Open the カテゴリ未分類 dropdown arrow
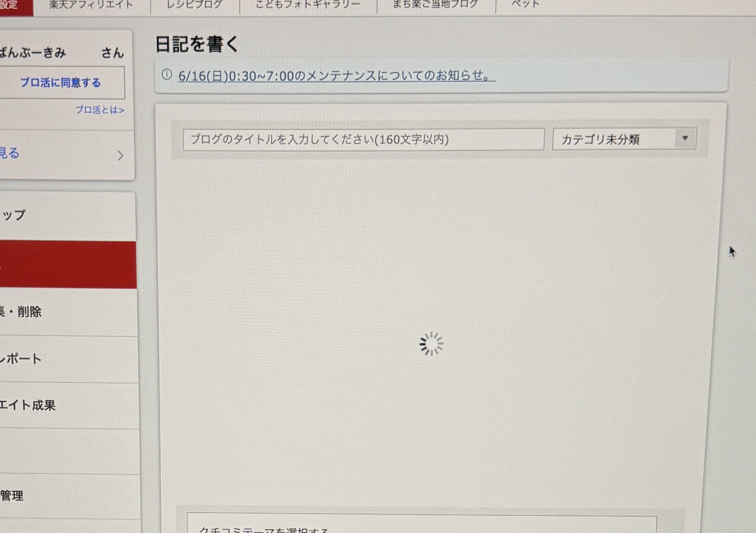This screenshot has height=533, width=756. point(685,139)
